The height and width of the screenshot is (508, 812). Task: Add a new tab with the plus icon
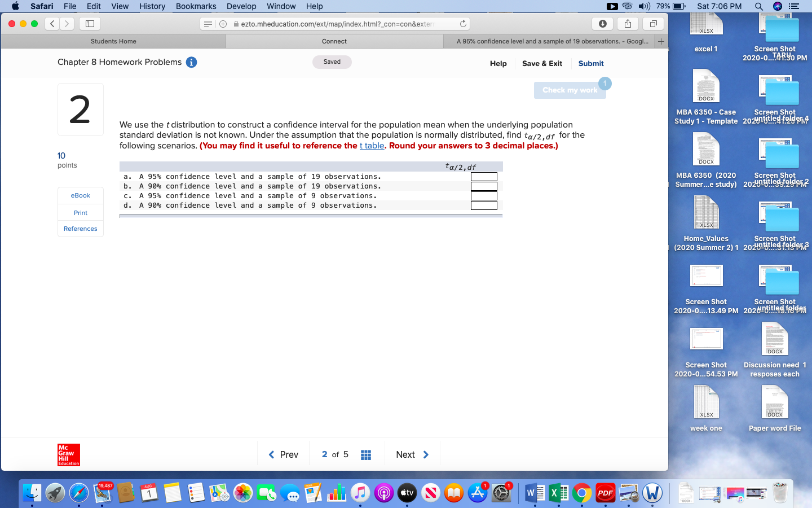coord(661,41)
